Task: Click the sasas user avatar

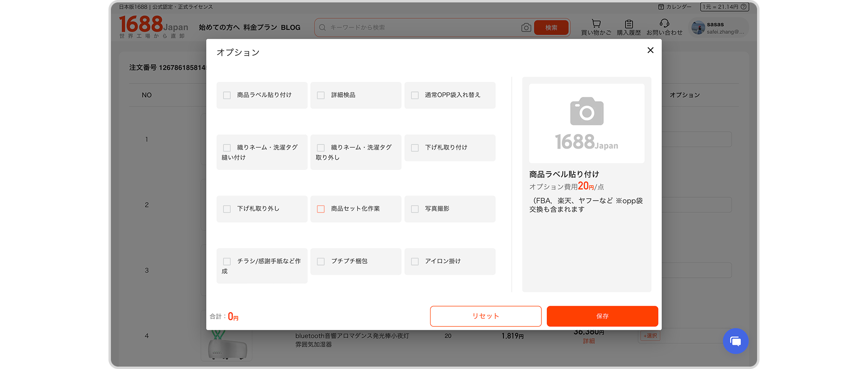Action: [x=698, y=27]
